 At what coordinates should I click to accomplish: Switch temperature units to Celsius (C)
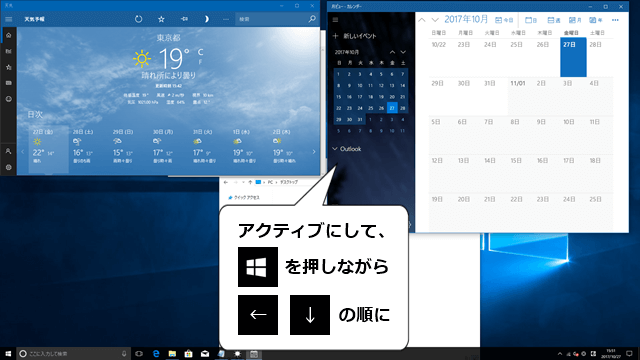point(200,52)
